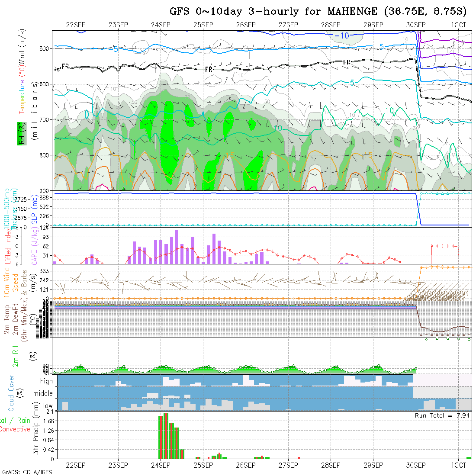Select the middle cloud cover row label
476x476 pixels.
(43, 394)
